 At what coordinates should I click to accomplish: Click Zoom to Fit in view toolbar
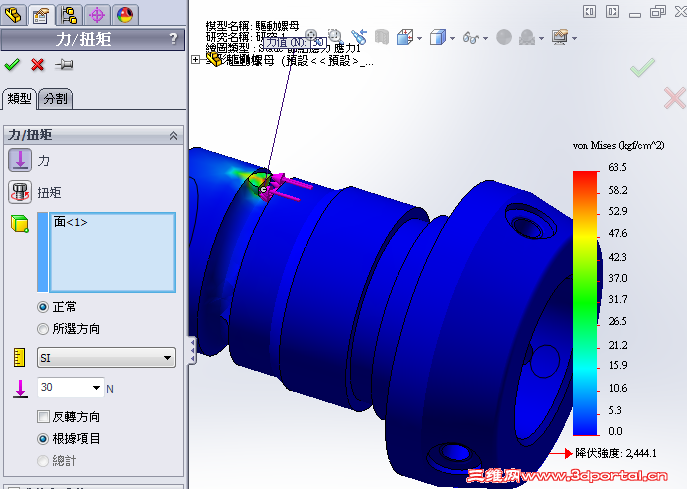tap(311, 35)
